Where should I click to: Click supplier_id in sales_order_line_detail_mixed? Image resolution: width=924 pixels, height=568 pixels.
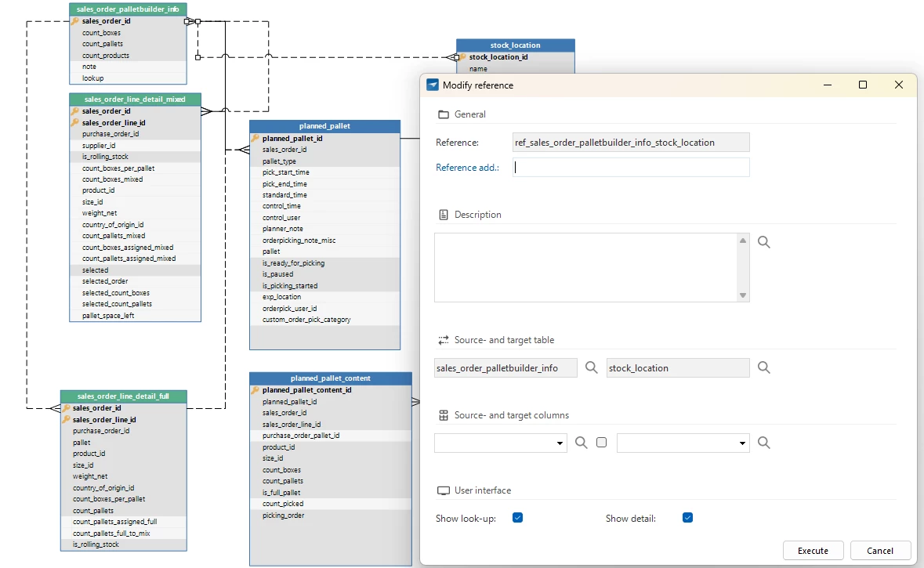(99, 146)
